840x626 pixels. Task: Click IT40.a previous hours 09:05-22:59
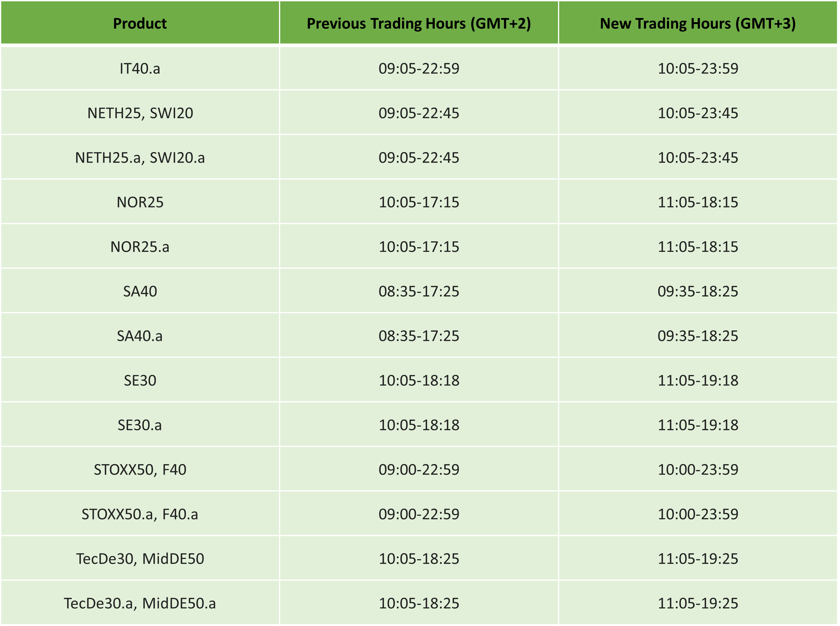coord(419,69)
